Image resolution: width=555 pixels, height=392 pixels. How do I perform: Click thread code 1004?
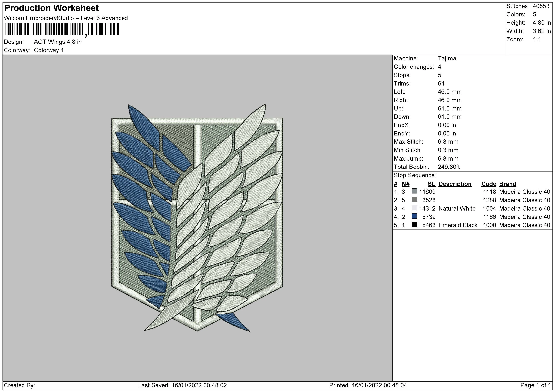pyautogui.click(x=490, y=208)
